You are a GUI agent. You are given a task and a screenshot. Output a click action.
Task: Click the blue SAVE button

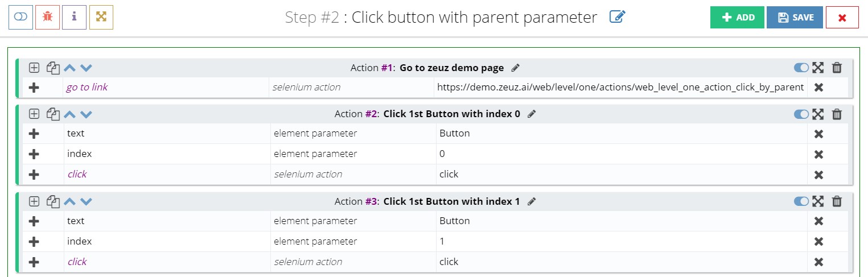click(795, 18)
